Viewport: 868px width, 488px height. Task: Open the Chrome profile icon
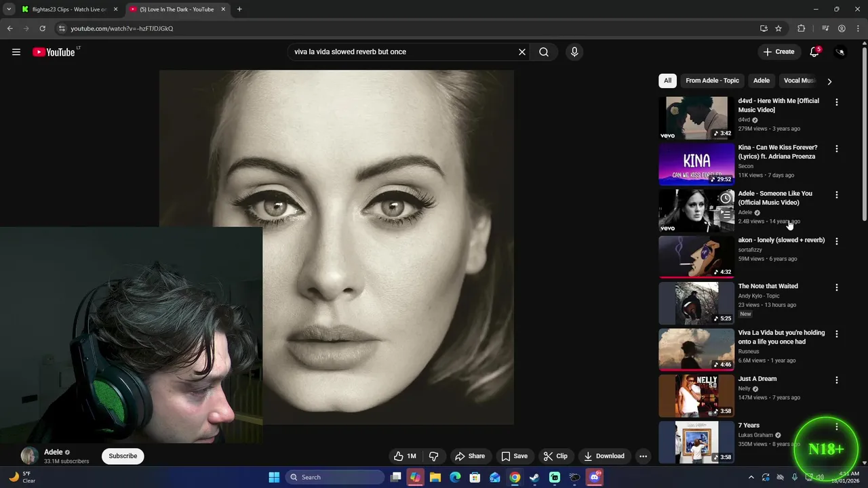click(x=842, y=28)
